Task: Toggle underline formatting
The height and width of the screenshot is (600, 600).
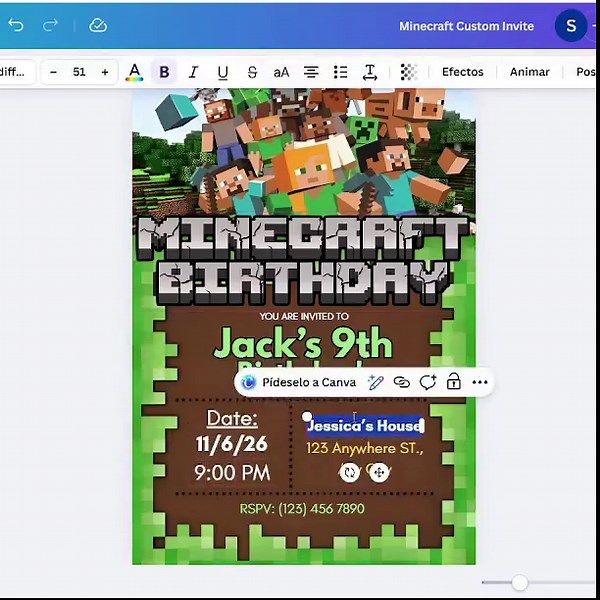Action: point(223,72)
